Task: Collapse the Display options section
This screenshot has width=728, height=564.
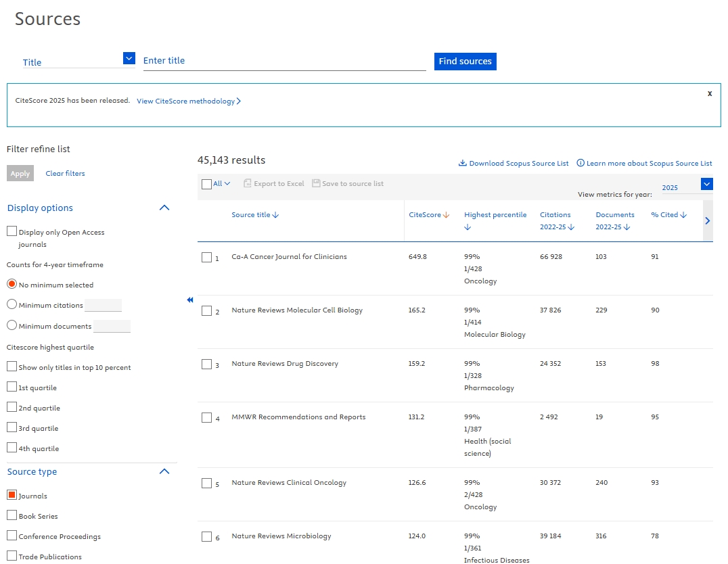Action: [164, 208]
